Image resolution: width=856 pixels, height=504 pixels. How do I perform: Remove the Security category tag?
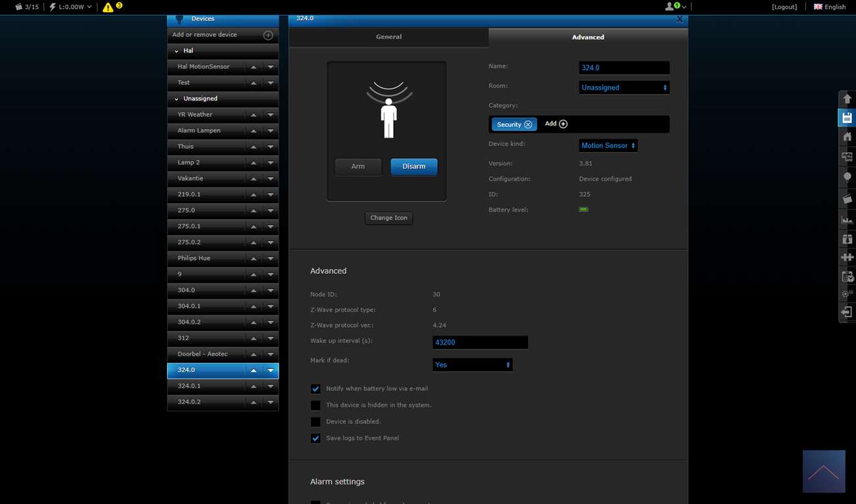pos(528,124)
